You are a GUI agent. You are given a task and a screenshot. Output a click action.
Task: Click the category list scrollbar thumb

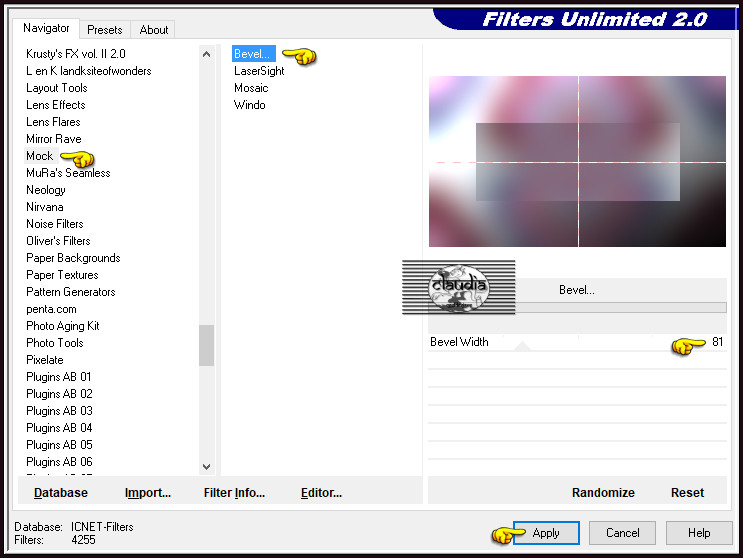coord(207,345)
